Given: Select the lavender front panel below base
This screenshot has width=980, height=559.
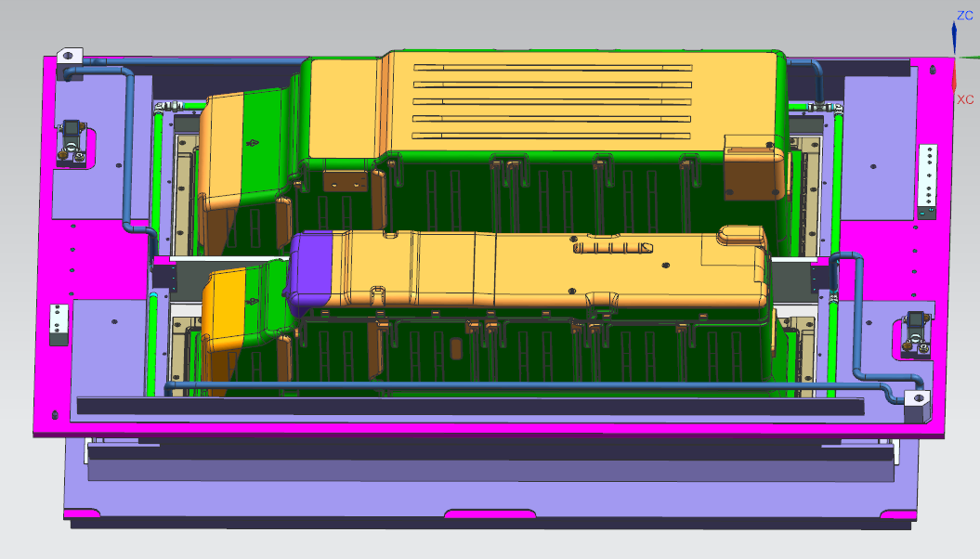Looking at the screenshot, I should 483,483.
